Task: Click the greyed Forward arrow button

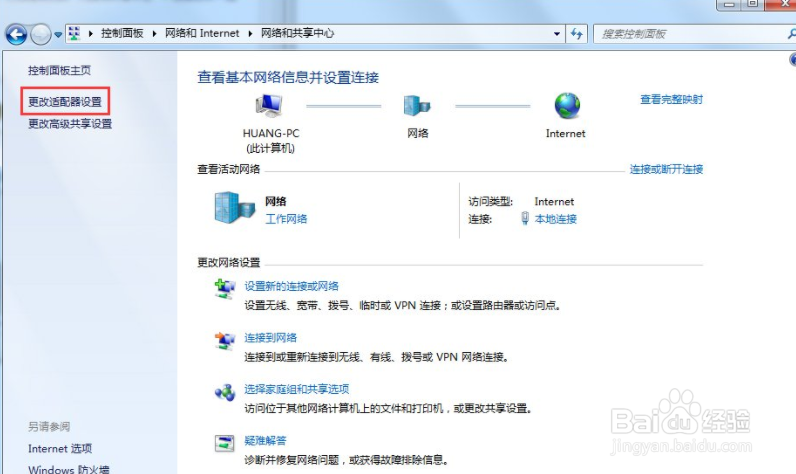Action: click(x=41, y=35)
